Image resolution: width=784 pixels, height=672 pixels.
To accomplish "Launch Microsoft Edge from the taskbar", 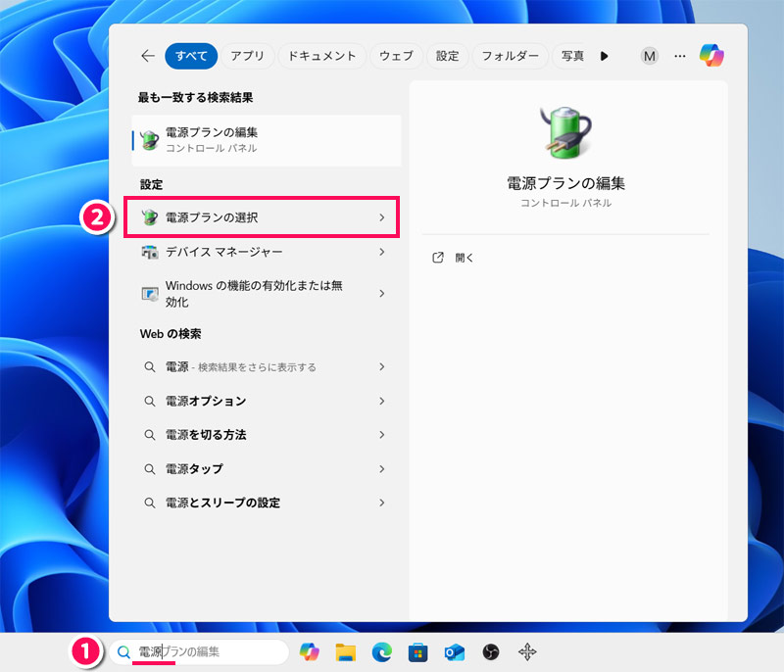I will pyautogui.click(x=383, y=651).
